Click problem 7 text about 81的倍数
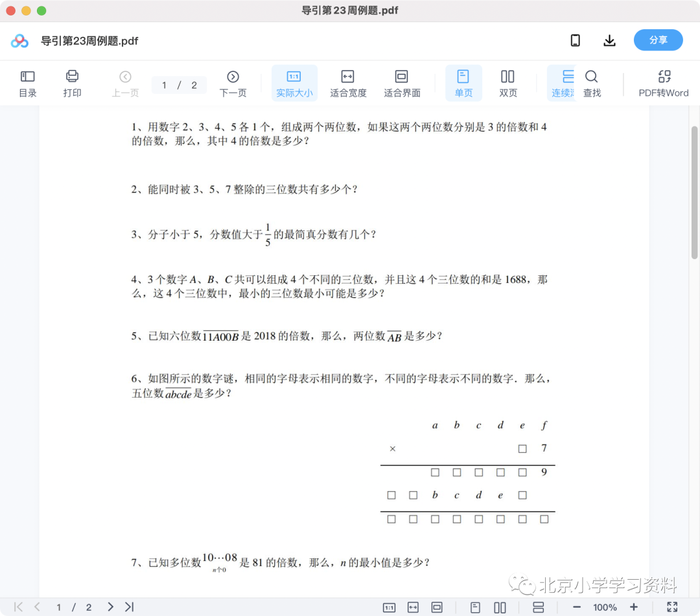The image size is (700, 616). tap(280, 562)
